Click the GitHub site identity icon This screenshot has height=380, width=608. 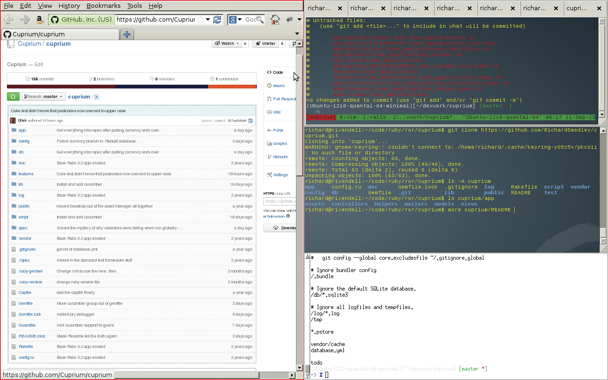click(55, 19)
